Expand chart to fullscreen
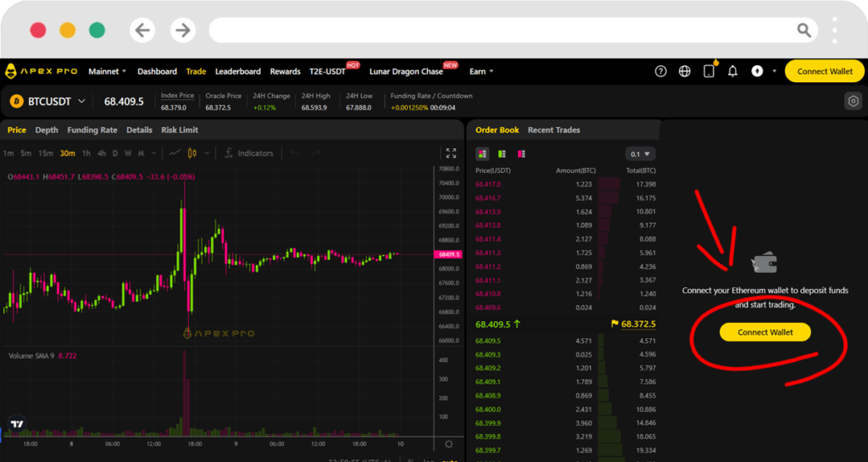The height and width of the screenshot is (462, 868). coord(451,153)
